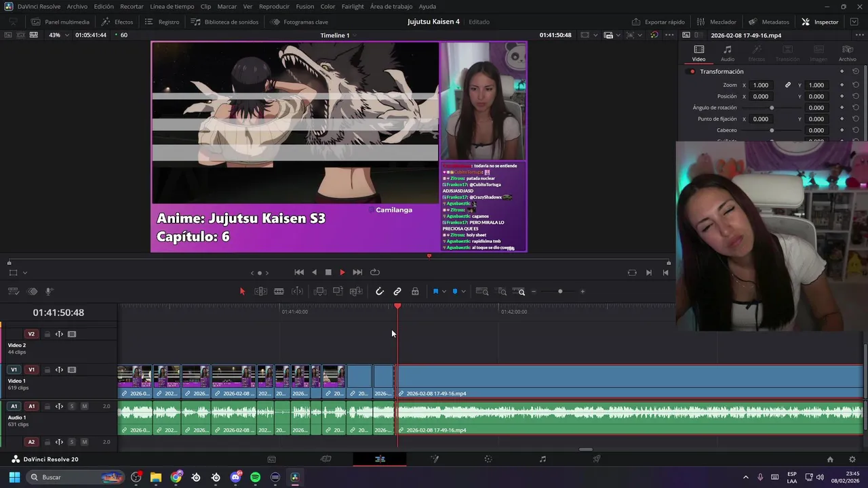The image size is (868, 488).
Task: Toggle loop playback button
Action: click(374, 272)
